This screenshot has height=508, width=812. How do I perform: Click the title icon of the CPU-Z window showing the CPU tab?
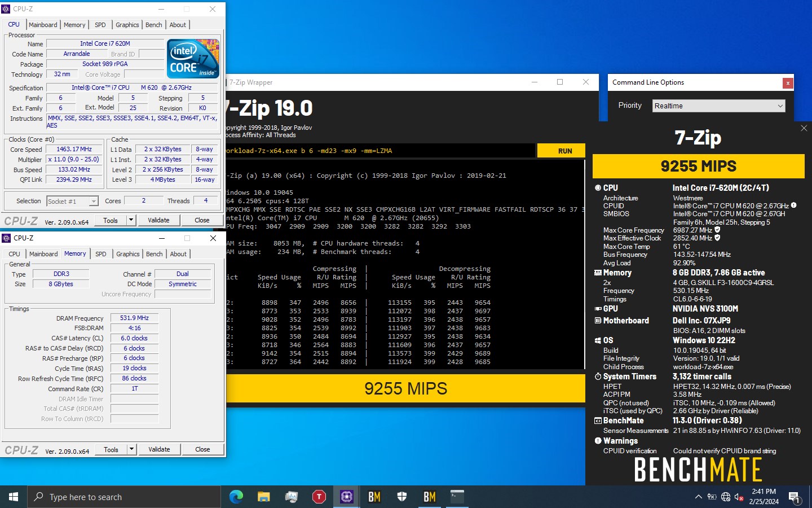6,9
